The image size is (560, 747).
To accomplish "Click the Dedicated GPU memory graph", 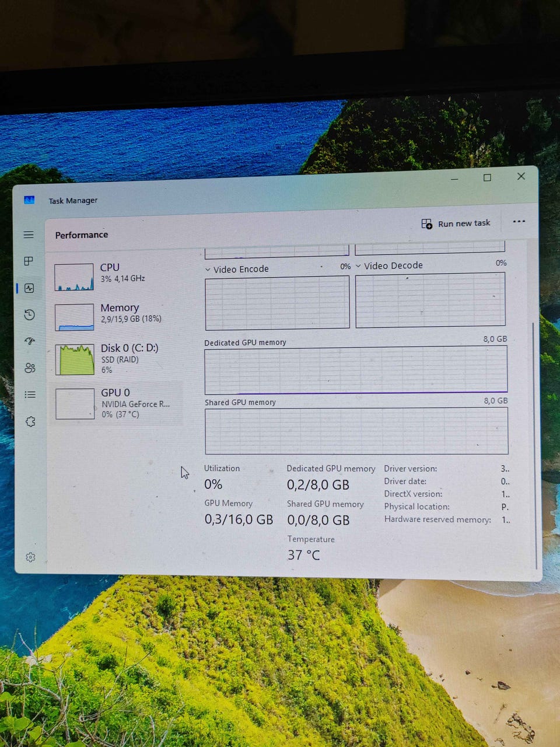I will point(356,370).
